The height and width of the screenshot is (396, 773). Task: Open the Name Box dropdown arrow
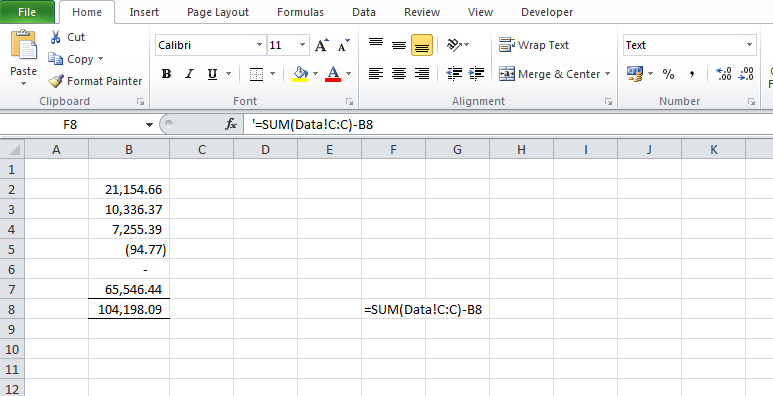pos(149,125)
